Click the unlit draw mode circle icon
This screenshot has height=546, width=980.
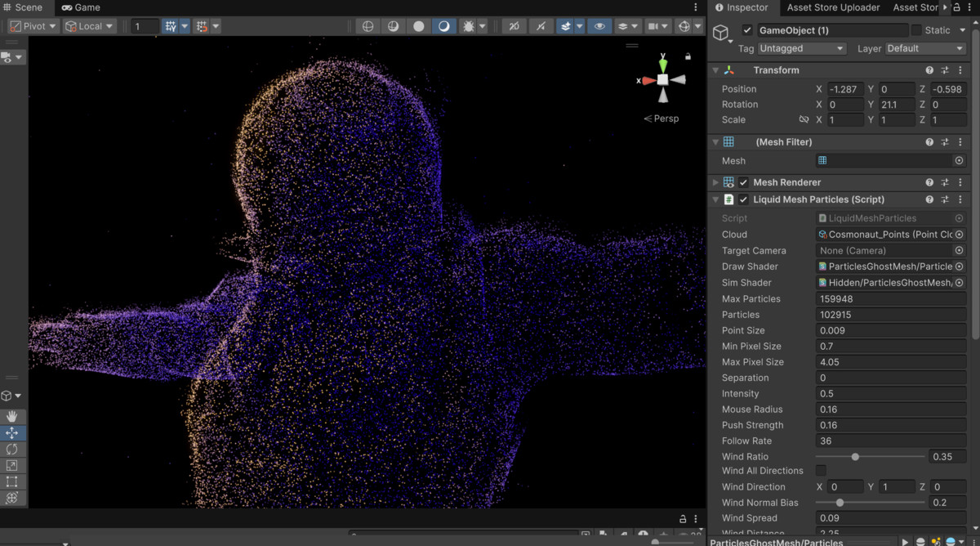point(418,26)
